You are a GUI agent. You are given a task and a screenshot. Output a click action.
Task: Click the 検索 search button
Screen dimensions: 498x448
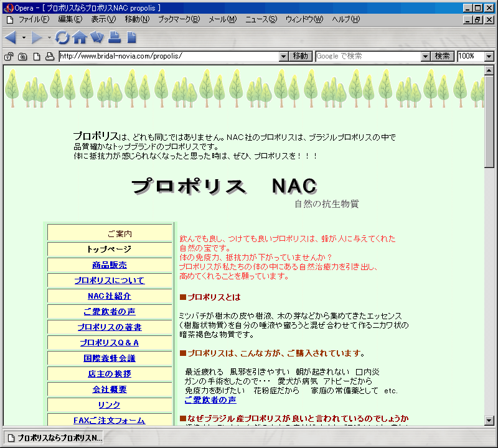(442, 57)
